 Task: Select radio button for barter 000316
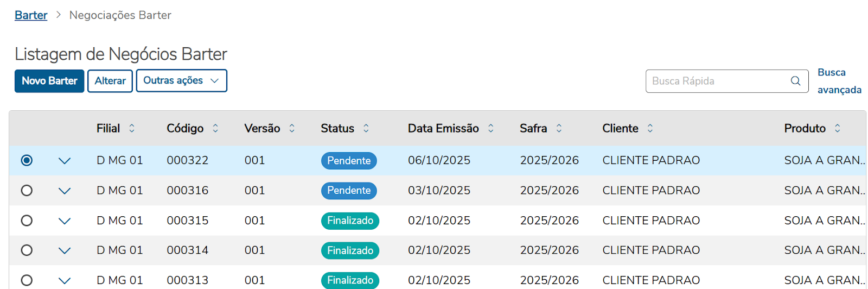[x=27, y=191]
